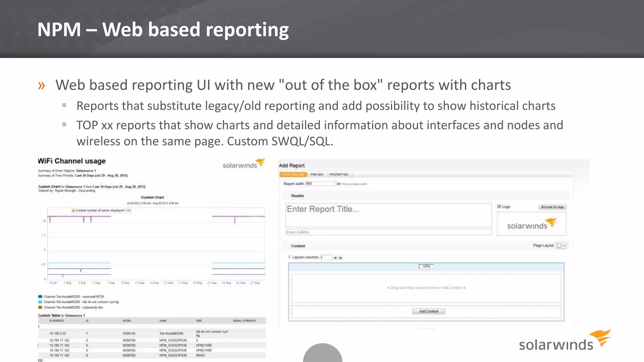Click the 'Enter Subtitle' field

point(388,232)
